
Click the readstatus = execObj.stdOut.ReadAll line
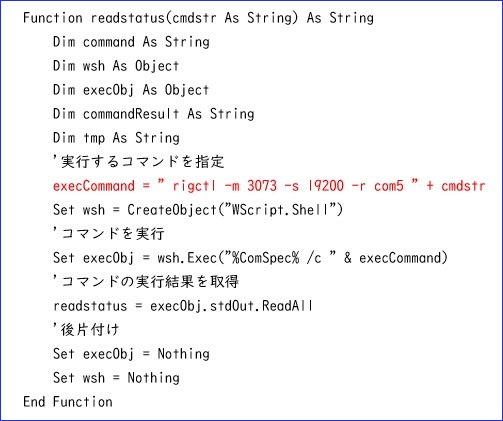[183, 306]
